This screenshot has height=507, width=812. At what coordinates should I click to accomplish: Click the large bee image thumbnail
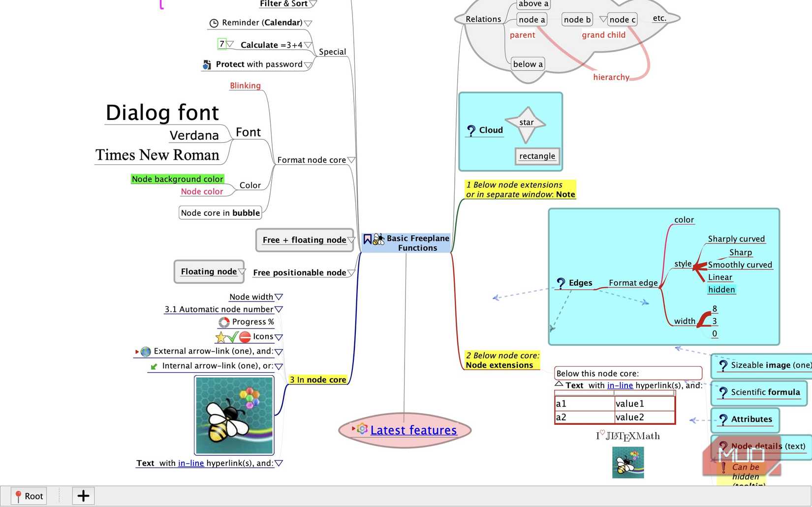[x=234, y=415]
